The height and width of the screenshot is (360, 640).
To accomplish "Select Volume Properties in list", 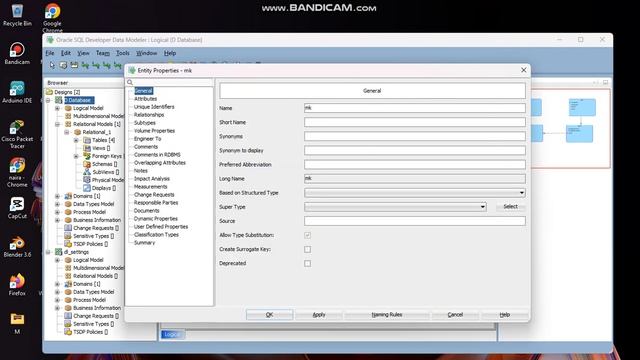I will pos(154,131).
